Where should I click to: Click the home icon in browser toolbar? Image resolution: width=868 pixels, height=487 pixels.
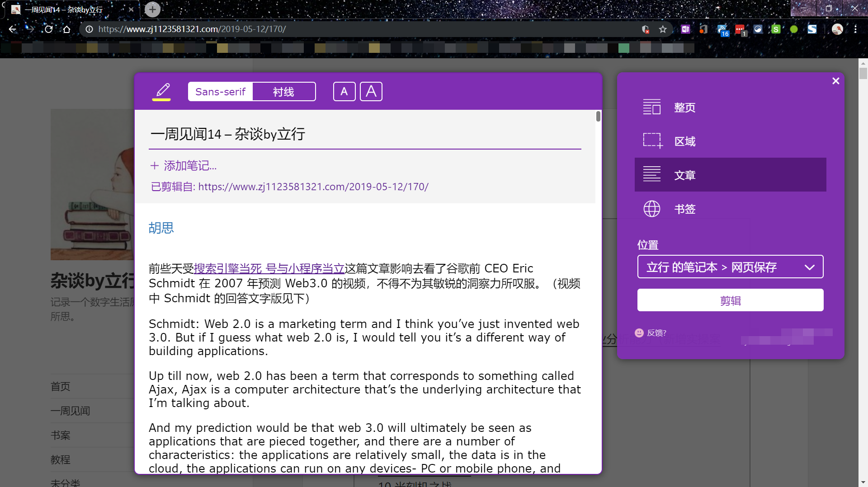[x=66, y=29]
